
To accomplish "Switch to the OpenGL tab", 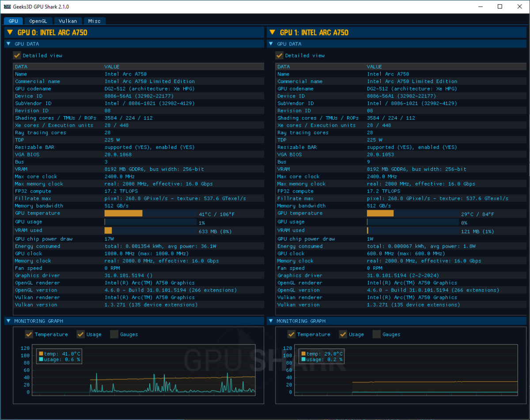I will click(38, 21).
